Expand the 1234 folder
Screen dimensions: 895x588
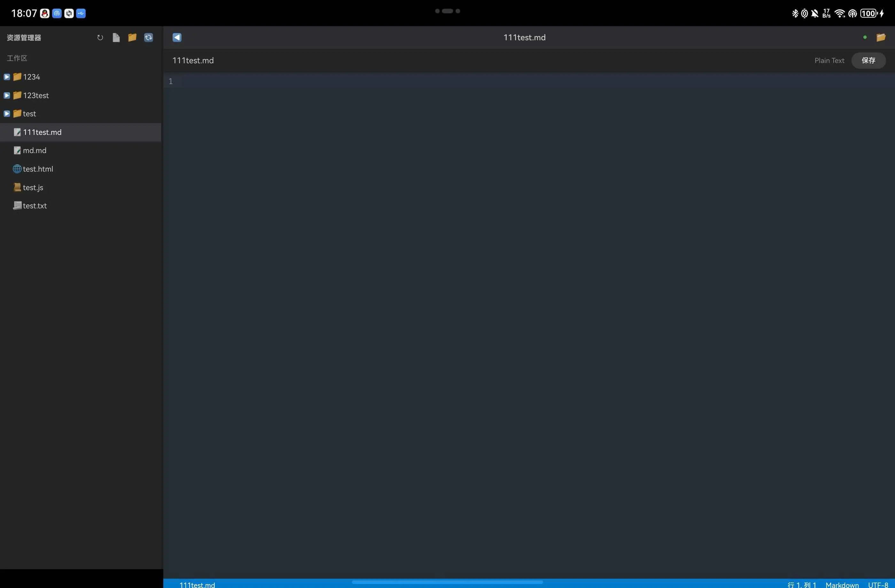pyautogui.click(x=7, y=77)
